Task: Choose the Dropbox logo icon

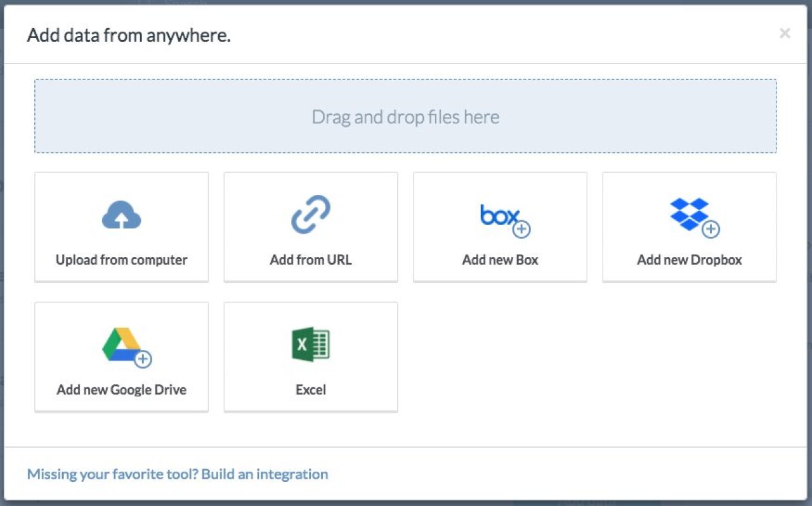Action: coord(689,214)
